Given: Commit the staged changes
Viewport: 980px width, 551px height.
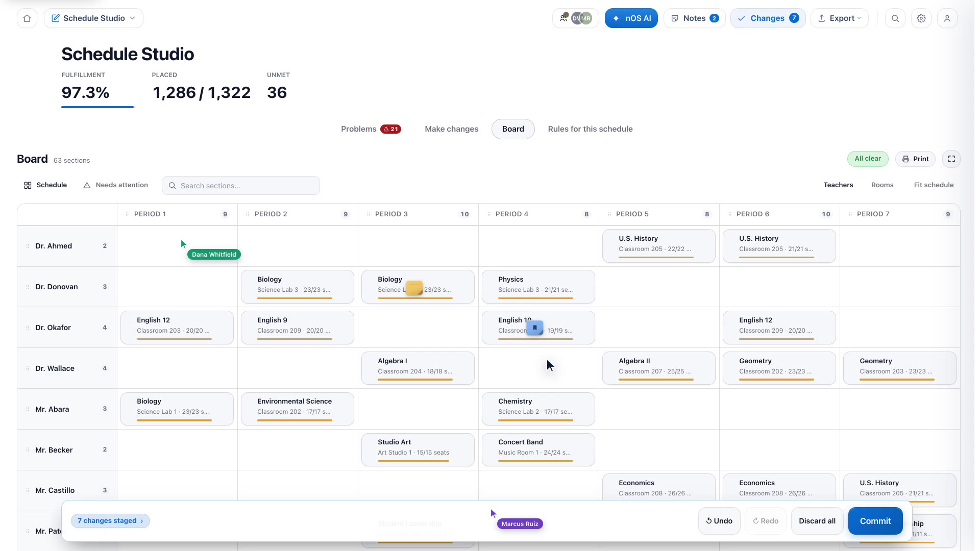Looking at the screenshot, I should (875, 521).
